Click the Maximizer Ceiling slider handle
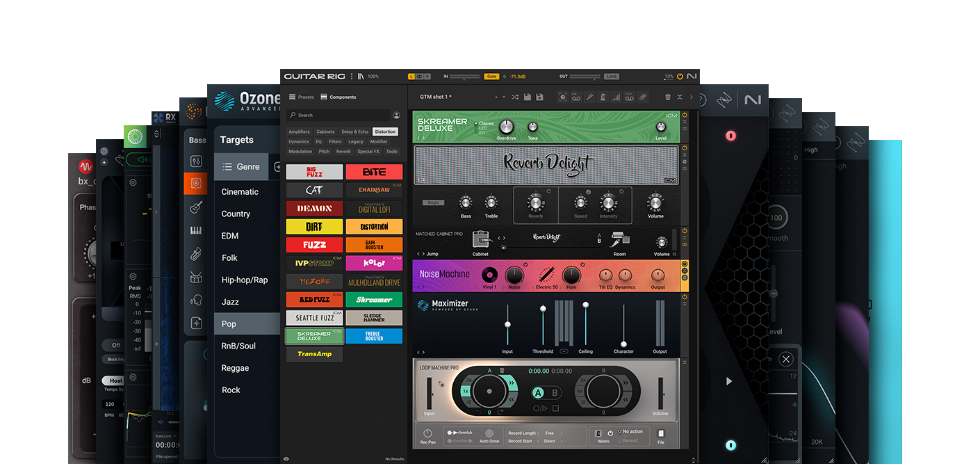 tap(585, 305)
